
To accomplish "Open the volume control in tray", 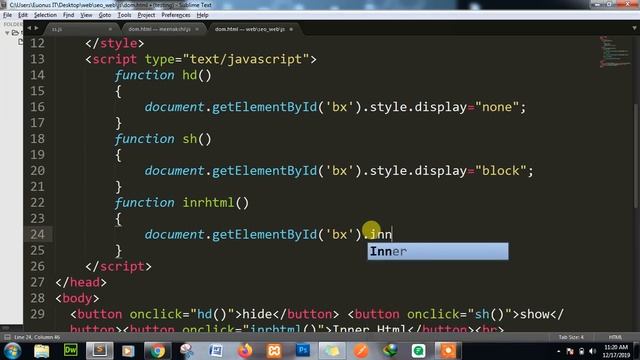I will [593, 351].
